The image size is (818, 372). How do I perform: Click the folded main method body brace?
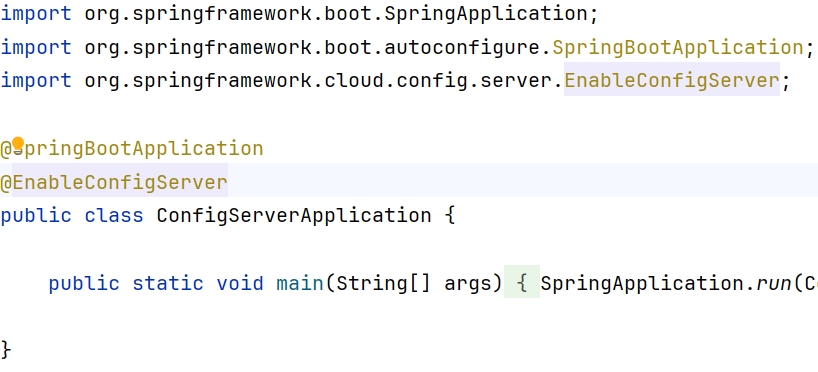point(522,282)
